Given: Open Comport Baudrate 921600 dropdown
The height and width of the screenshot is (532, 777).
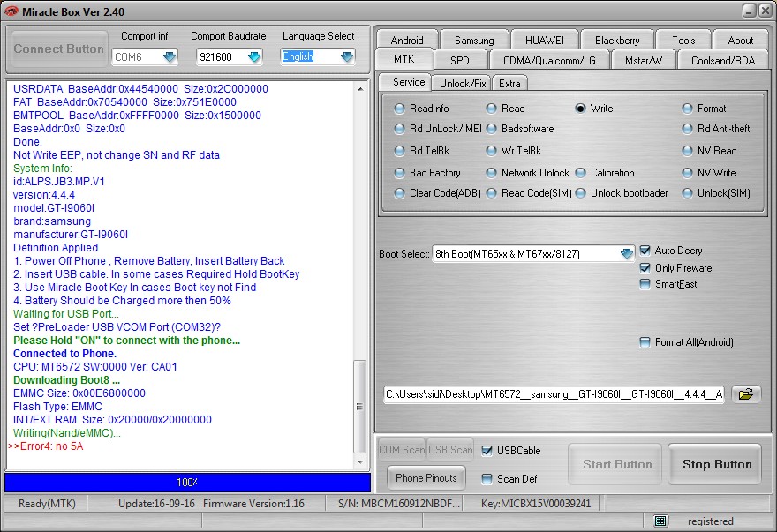Looking at the screenshot, I should [254, 57].
